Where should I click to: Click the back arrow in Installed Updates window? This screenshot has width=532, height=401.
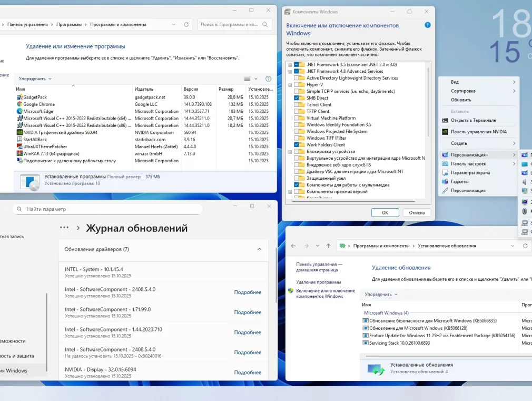coord(293,246)
